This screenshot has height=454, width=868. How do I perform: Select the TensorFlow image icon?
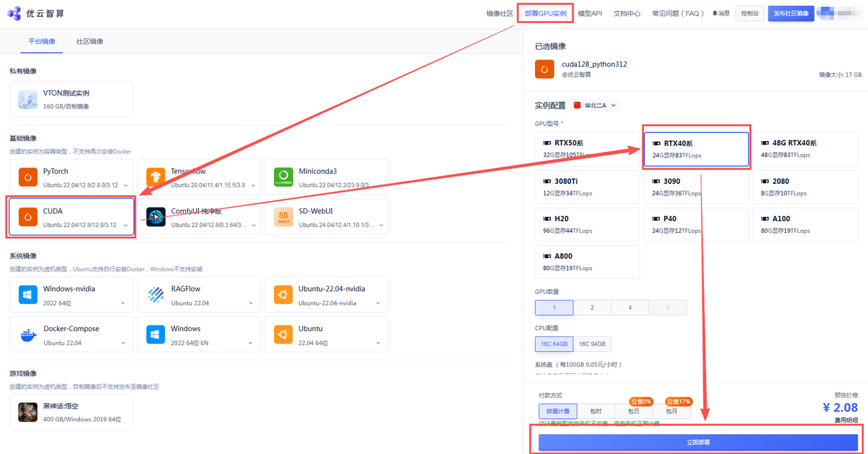point(155,177)
